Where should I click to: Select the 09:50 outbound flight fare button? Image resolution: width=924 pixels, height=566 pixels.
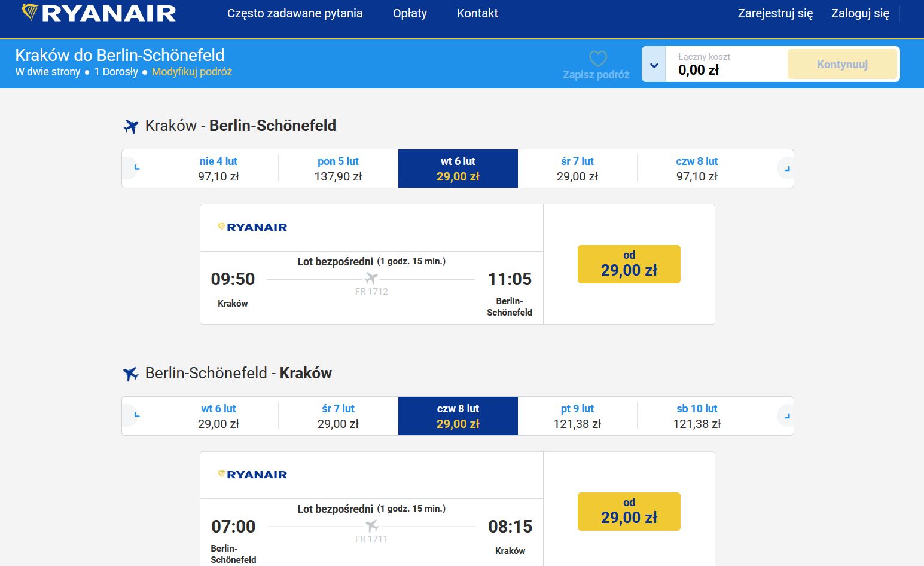(x=629, y=264)
